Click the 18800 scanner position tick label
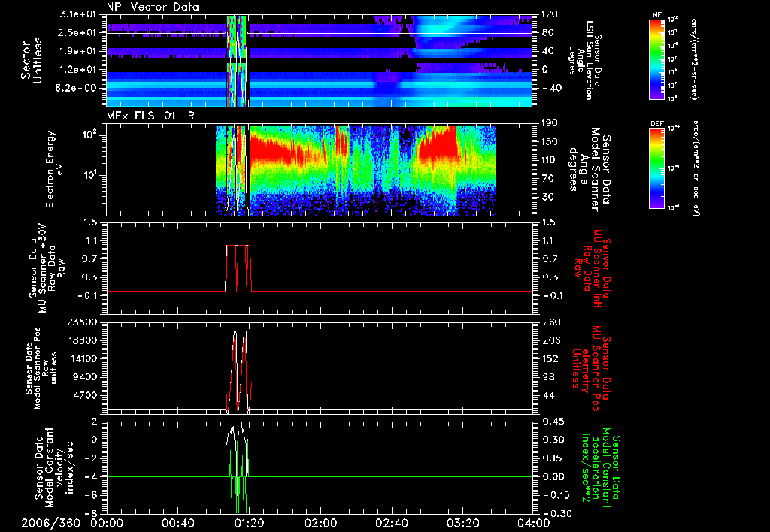 (81, 340)
